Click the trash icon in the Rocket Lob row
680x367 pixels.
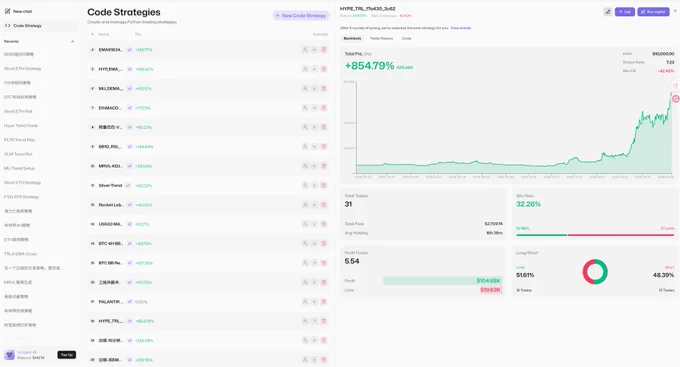[x=324, y=205]
